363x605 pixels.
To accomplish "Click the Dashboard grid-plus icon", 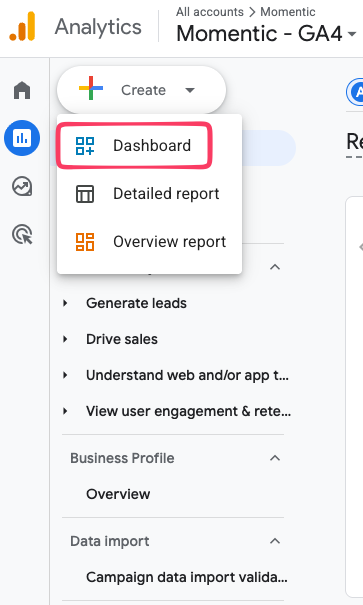I will click(x=85, y=146).
